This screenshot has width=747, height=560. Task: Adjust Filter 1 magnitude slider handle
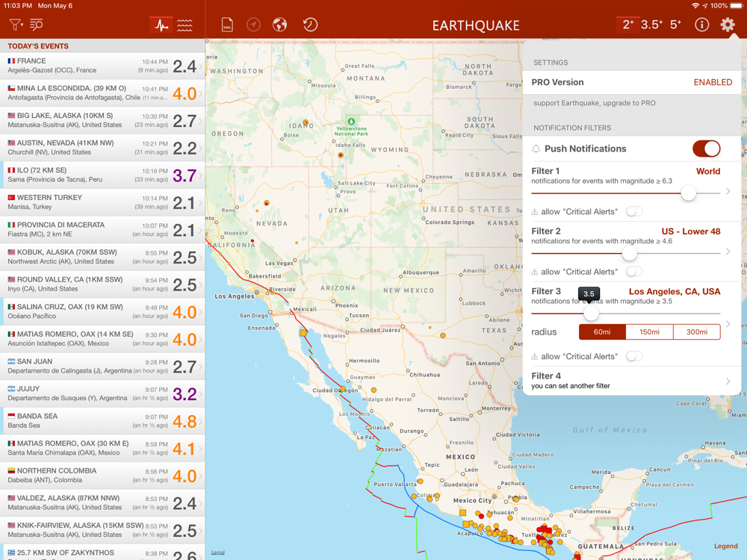pyautogui.click(x=688, y=193)
